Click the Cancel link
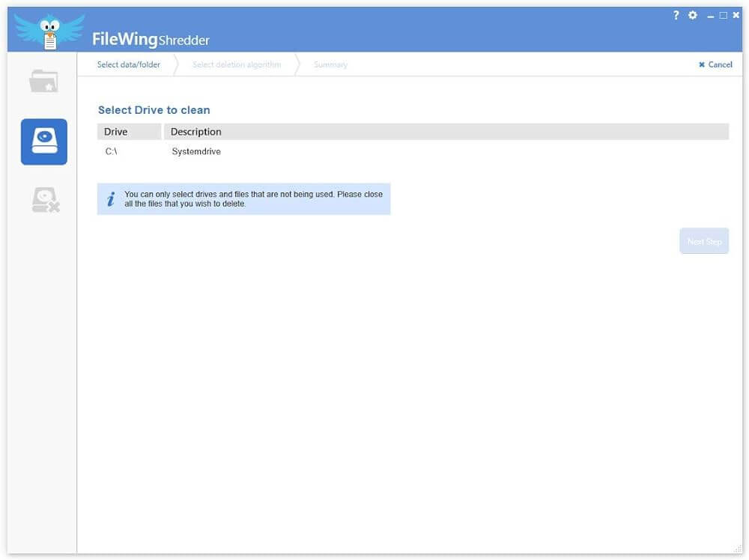Screen dimensions: 749x560 click(x=720, y=65)
